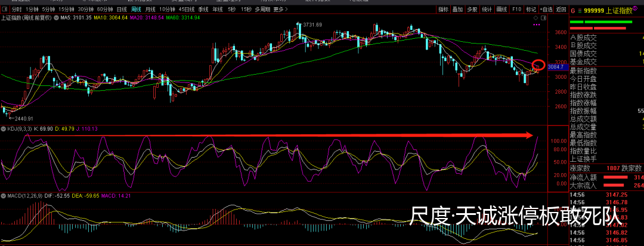Switch to the 日线 daily chart tab
The image size is (644, 246).
click(122, 10)
